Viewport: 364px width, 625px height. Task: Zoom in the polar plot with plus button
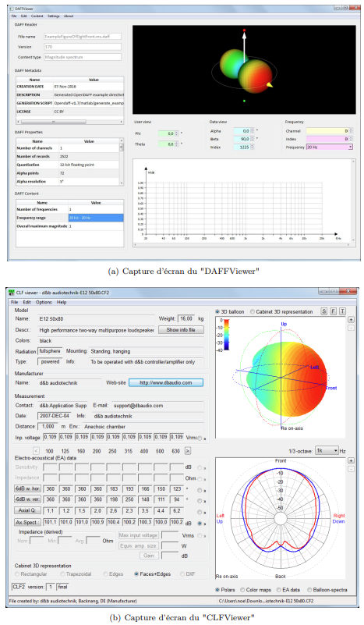[x=351, y=460]
